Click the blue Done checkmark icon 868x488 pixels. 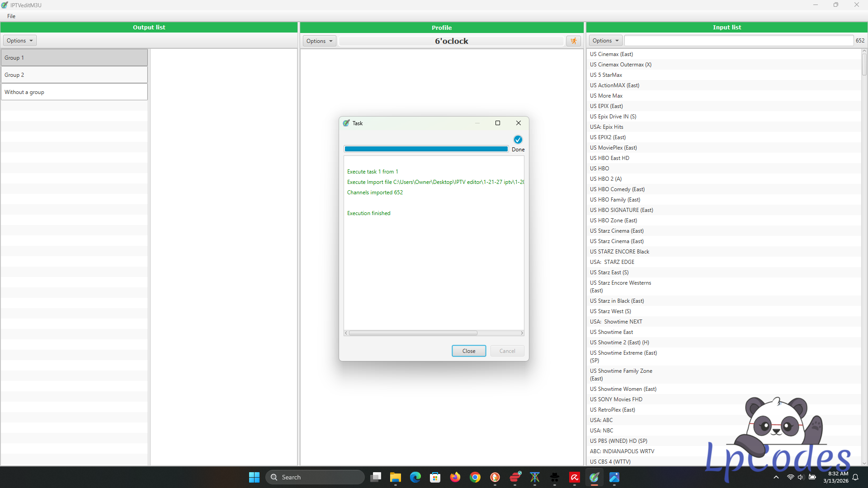[x=518, y=140]
